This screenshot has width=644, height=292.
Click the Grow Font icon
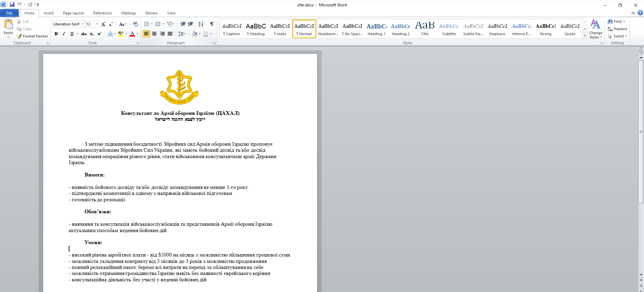(x=103, y=24)
